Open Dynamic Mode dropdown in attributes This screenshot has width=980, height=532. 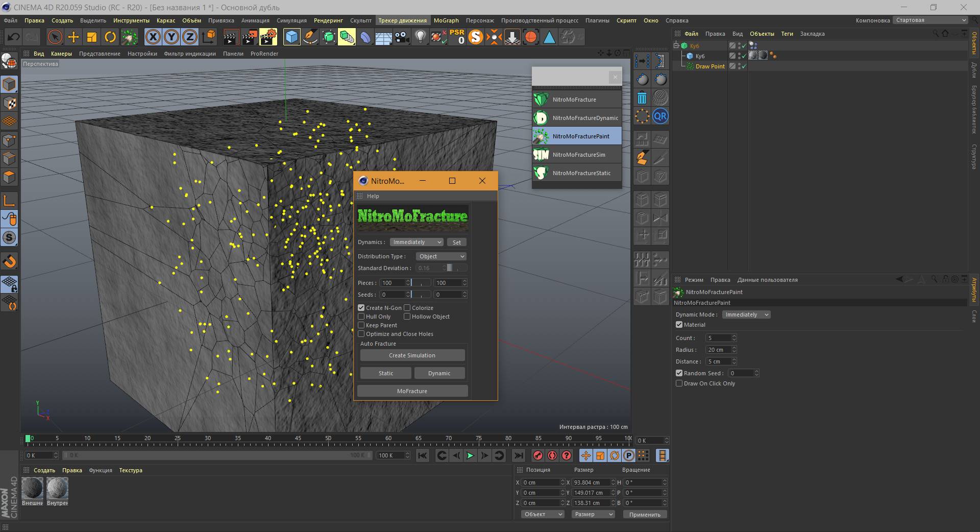pyautogui.click(x=746, y=315)
